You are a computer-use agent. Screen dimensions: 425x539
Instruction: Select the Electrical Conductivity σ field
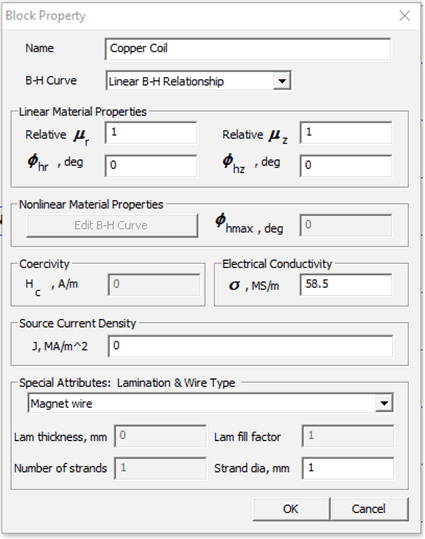click(x=346, y=285)
